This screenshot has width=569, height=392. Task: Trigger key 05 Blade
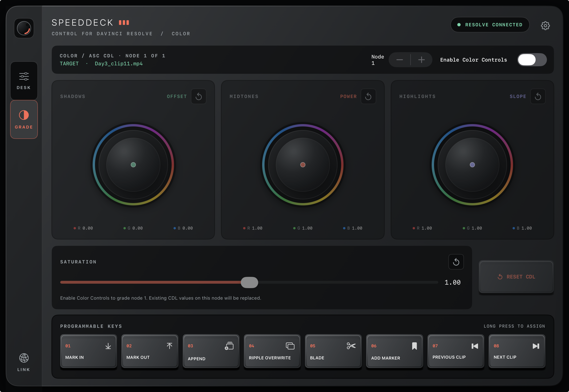[x=333, y=351]
